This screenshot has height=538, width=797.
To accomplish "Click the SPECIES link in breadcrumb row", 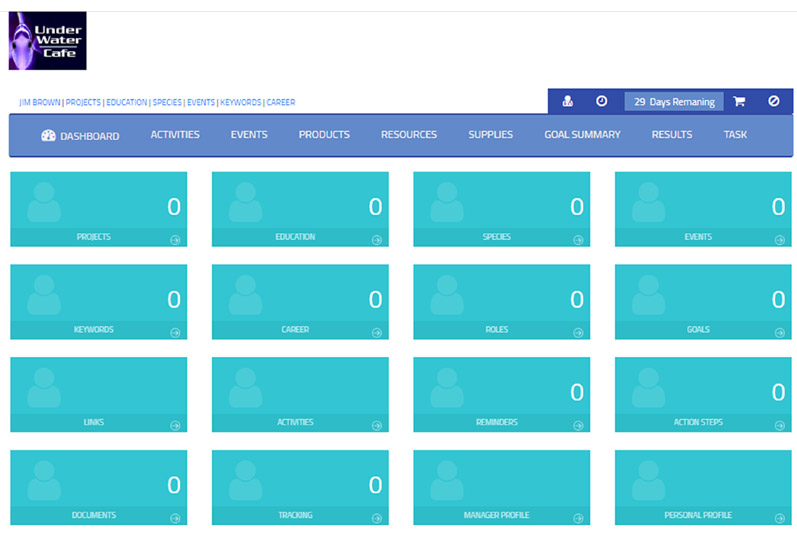I will click(167, 102).
